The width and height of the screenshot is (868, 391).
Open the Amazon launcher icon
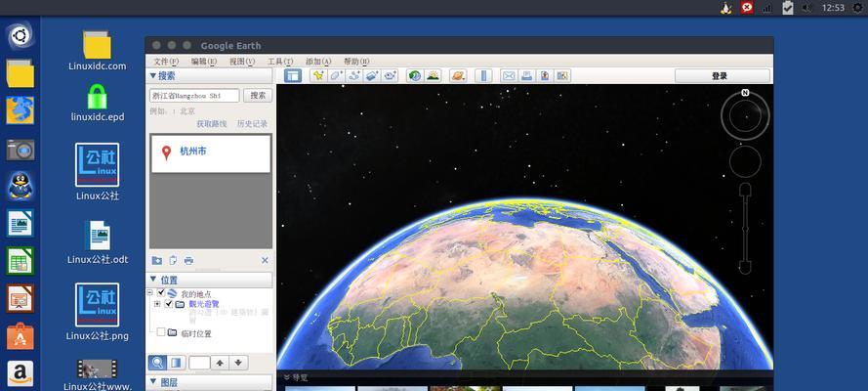click(21, 374)
